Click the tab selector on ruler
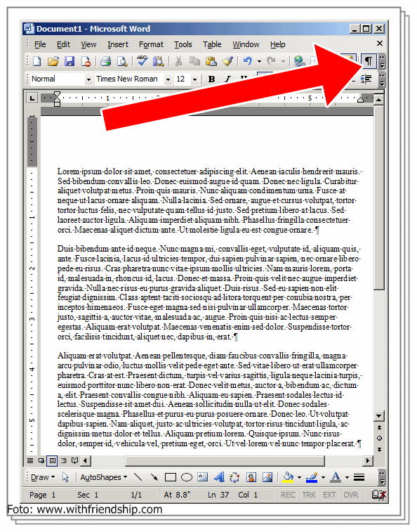This screenshot has width=417, height=532. [x=32, y=98]
